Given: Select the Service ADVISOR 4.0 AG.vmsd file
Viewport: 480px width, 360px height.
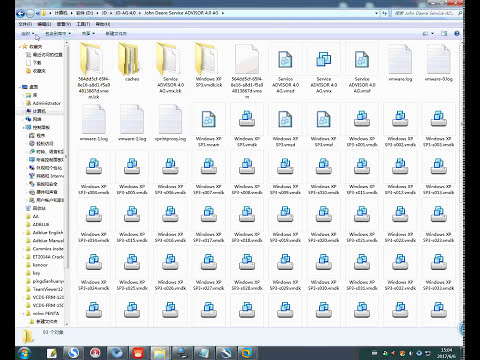Looking at the screenshot, I should (285, 68).
